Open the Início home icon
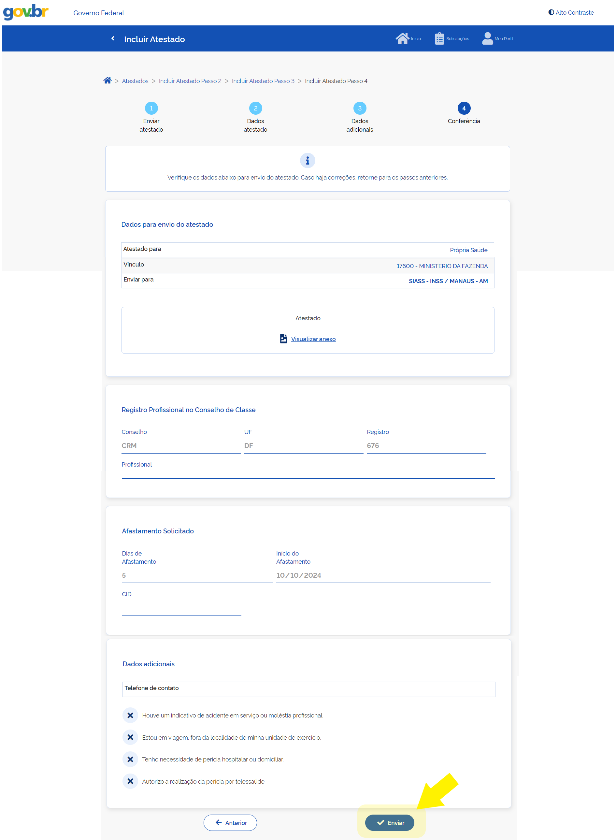 [402, 38]
